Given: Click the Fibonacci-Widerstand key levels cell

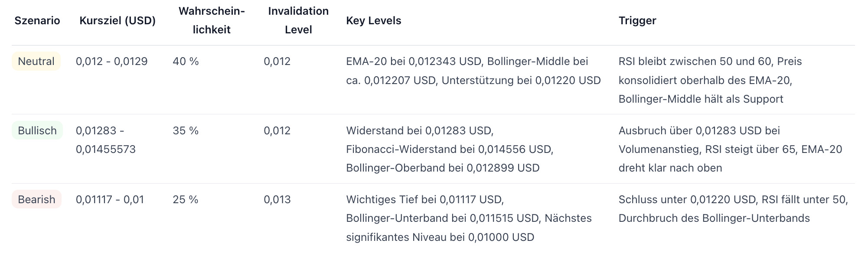Looking at the screenshot, I should tap(449, 149).
